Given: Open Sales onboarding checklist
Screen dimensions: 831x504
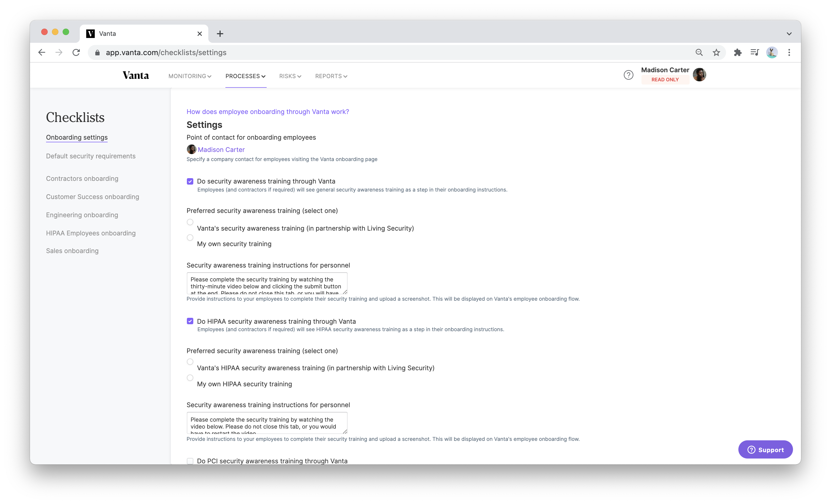Looking at the screenshot, I should point(72,251).
